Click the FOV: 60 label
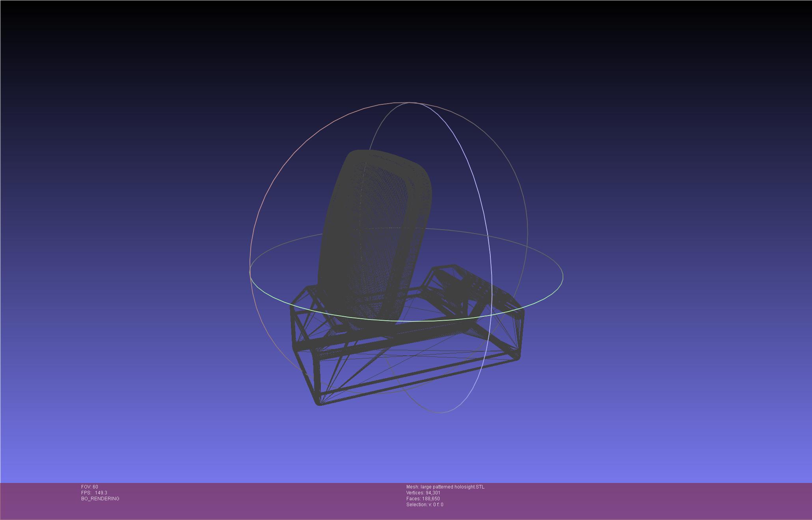The width and height of the screenshot is (812, 520). point(89,487)
